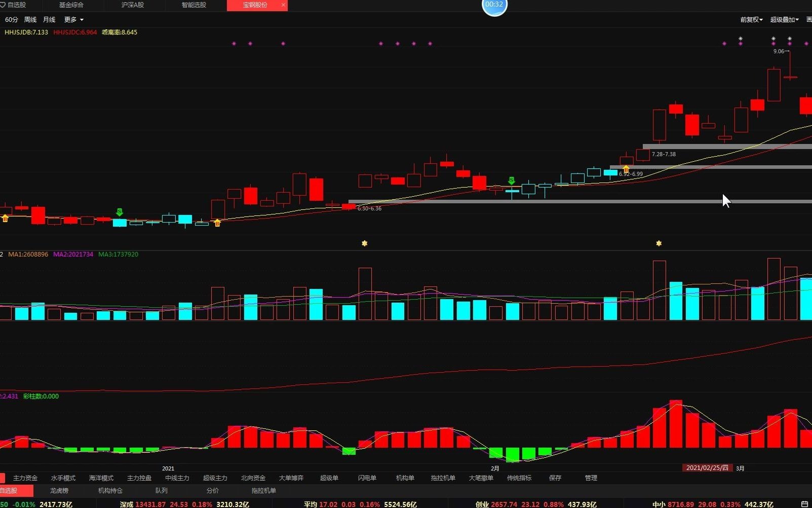Screen dimensions: 812x508
Task: Expand the 更多 period dropdown
Action: (73, 20)
